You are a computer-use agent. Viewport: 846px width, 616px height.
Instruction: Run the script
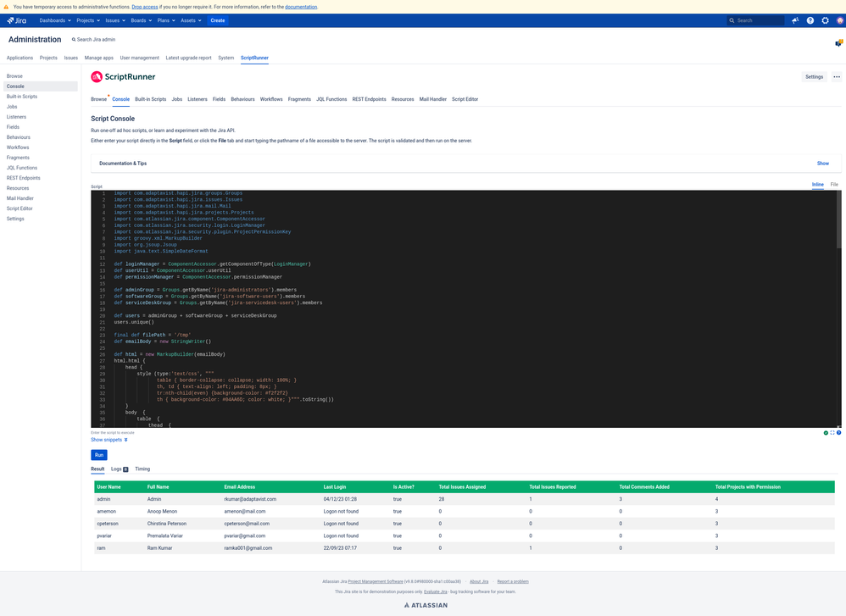[x=98, y=455]
